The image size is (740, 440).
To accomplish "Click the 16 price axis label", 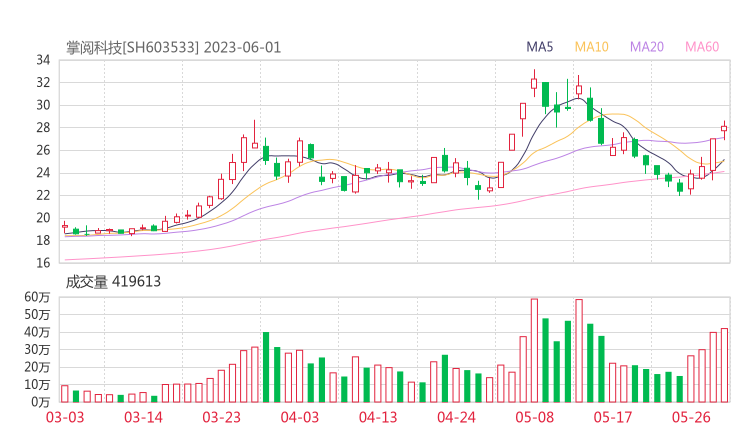I will click(43, 263).
